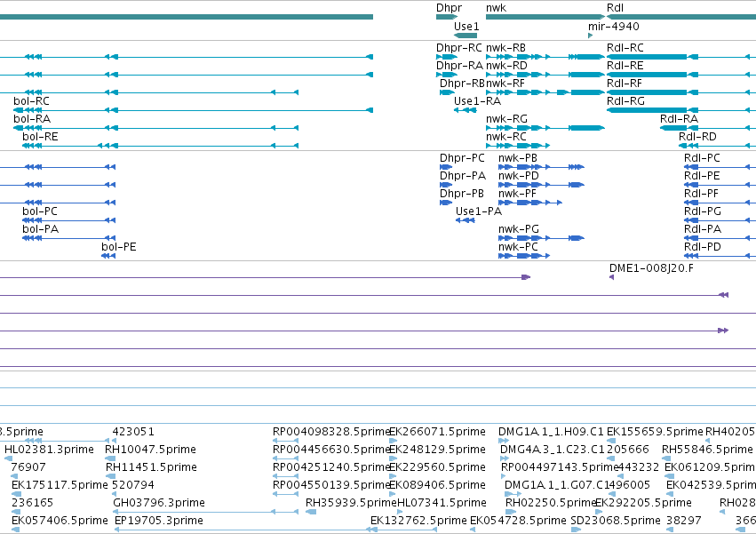This screenshot has height=534, width=756.
Task: Click the bol-RA transcript label
Action: (x=32, y=119)
